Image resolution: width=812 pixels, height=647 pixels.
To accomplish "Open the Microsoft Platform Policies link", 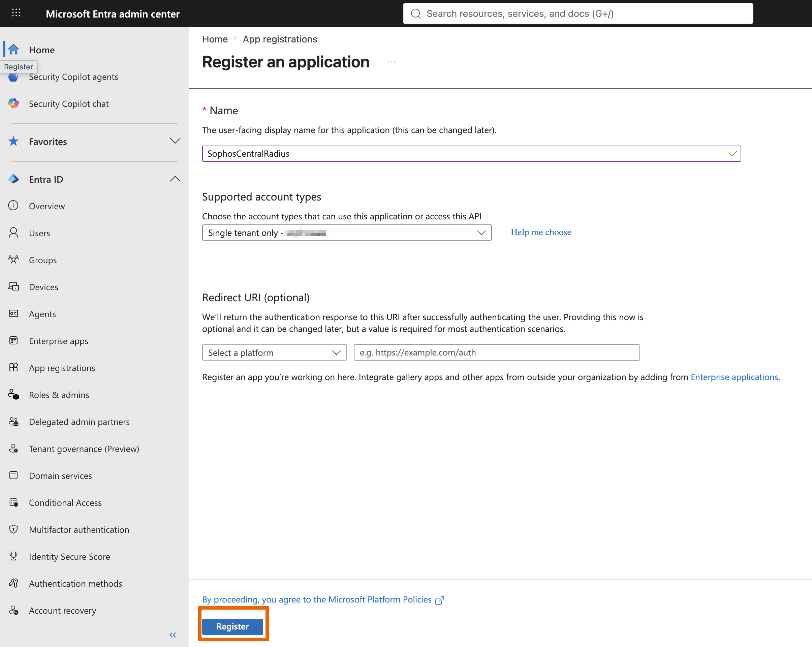I will [323, 599].
